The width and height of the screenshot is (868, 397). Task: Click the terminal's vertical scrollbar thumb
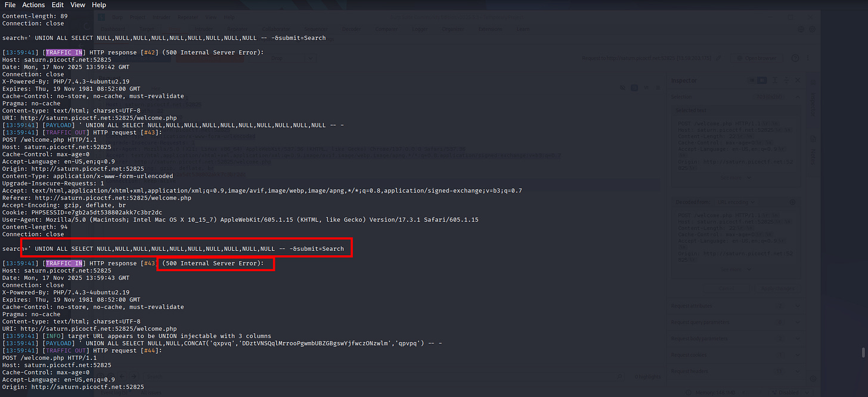pos(864,352)
